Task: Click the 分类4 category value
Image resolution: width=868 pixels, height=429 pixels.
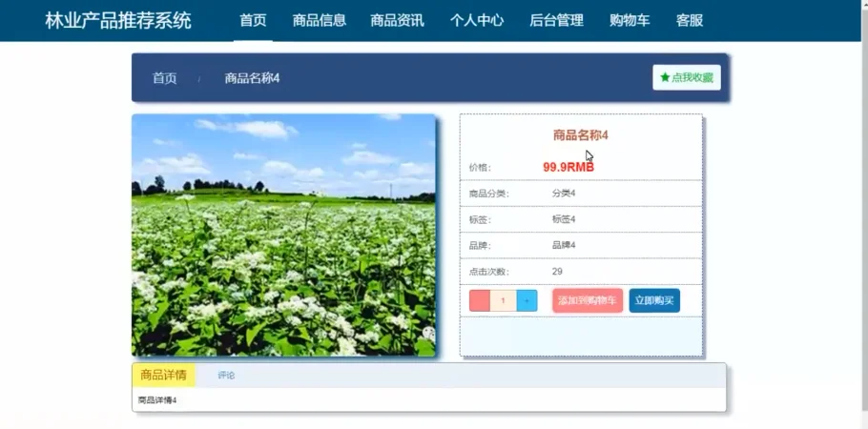Action: pos(564,194)
